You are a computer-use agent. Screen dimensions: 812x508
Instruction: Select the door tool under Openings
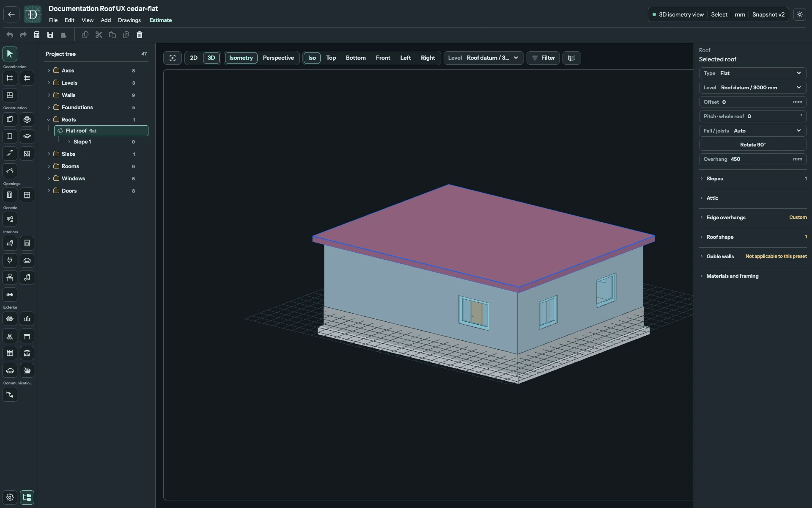tap(10, 195)
